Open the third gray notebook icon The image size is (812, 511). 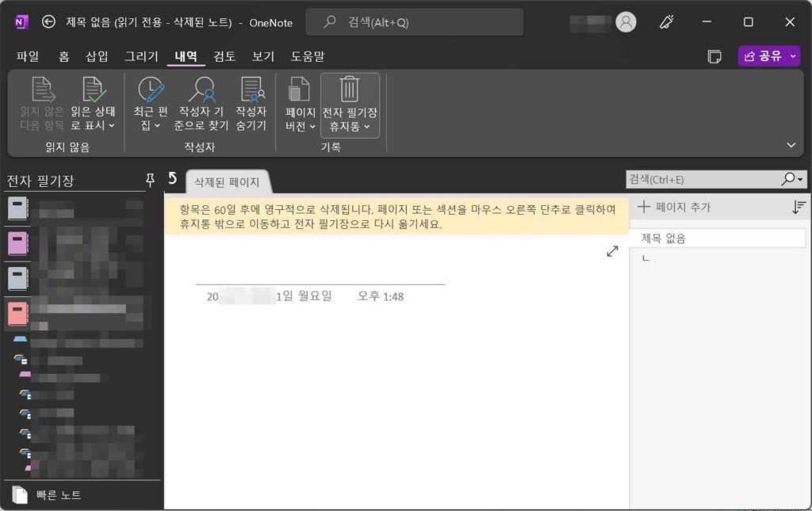point(18,278)
